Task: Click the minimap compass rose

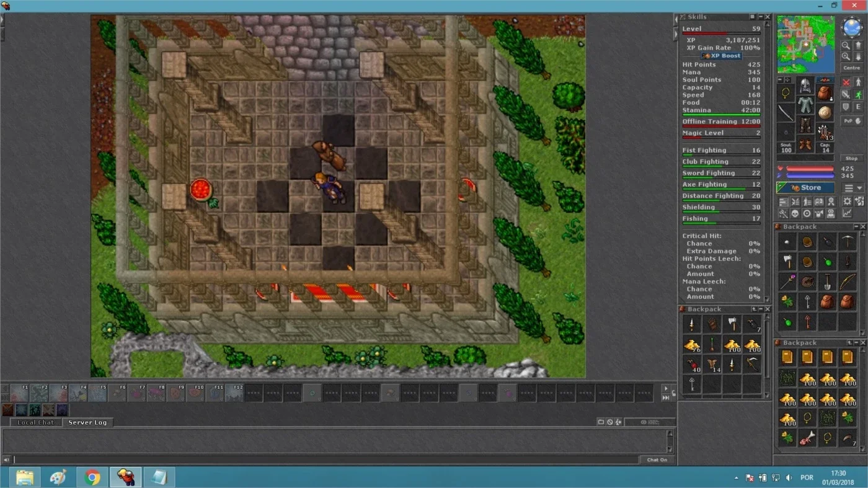Action: [x=852, y=26]
